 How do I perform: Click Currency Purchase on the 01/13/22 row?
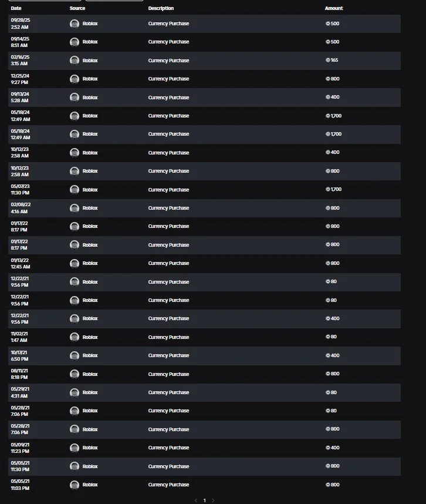tap(168, 263)
